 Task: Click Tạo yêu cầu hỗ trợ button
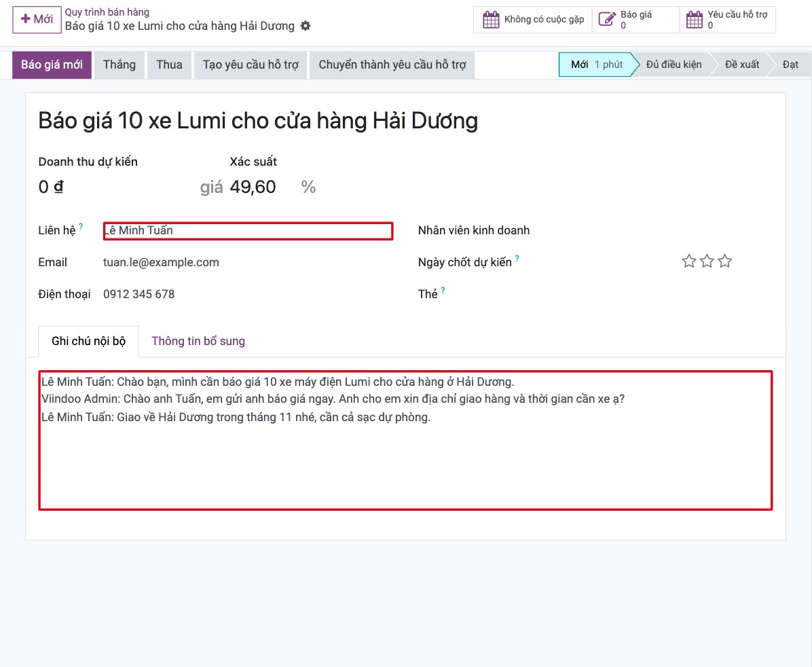pos(251,65)
